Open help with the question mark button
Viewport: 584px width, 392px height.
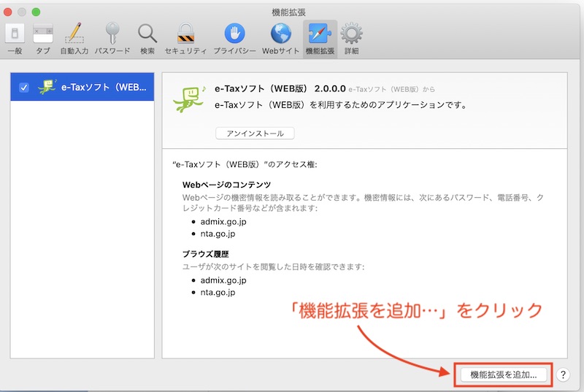tap(563, 374)
